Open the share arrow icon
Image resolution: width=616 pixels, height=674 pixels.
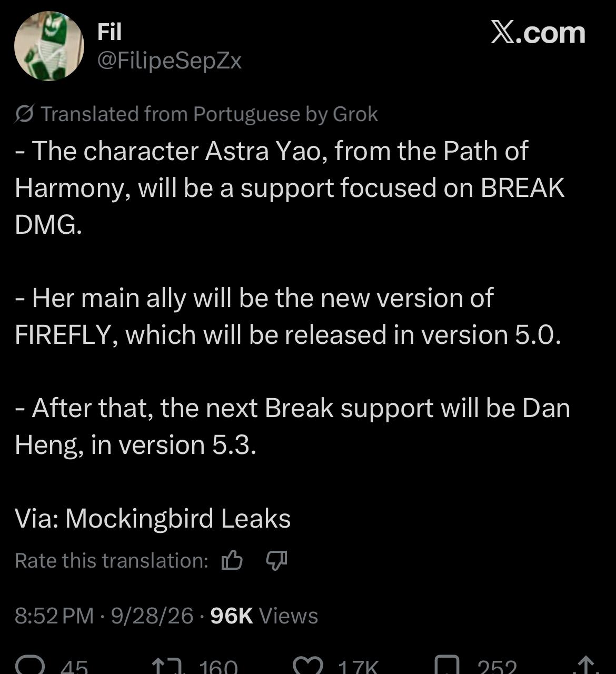[x=586, y=666]
